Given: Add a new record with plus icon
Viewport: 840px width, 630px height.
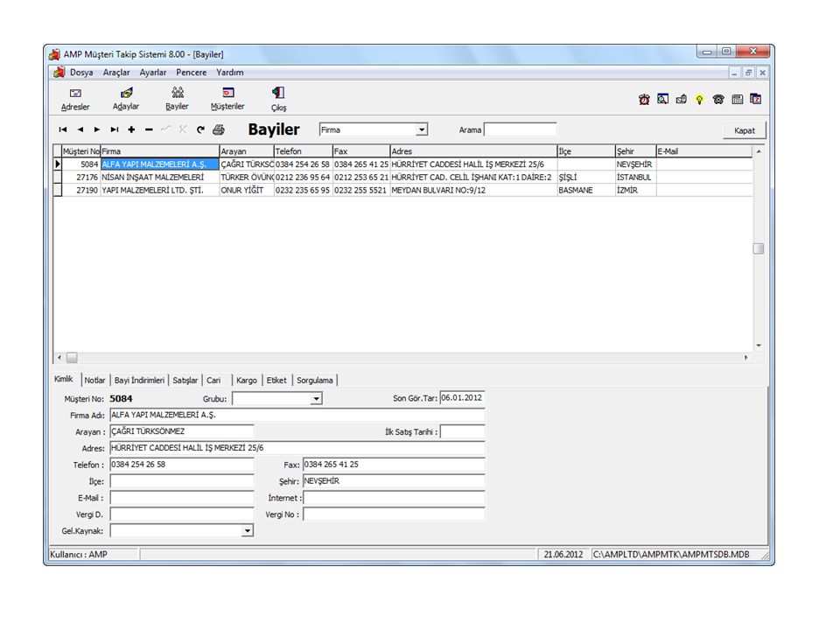Looking at the screenshot, I should tap(131, 129).
